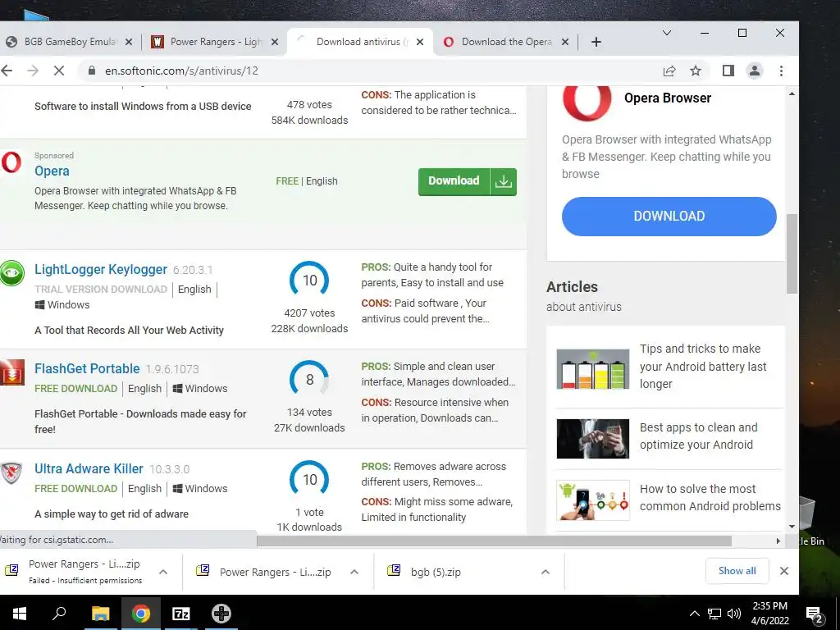Click the Ultra Adware Killer rating circle
Image resolution: width=840 pixels, height=630 pixels.
click(x=309, y=479)
